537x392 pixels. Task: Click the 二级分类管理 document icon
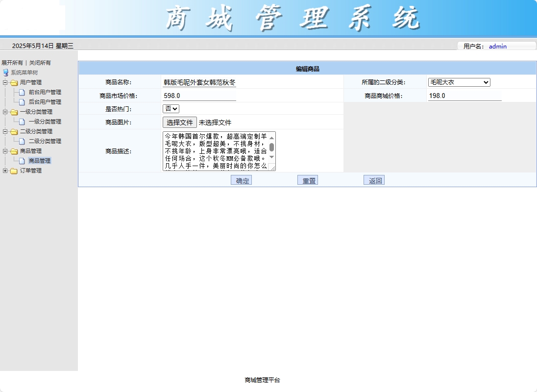pos(23,141)
